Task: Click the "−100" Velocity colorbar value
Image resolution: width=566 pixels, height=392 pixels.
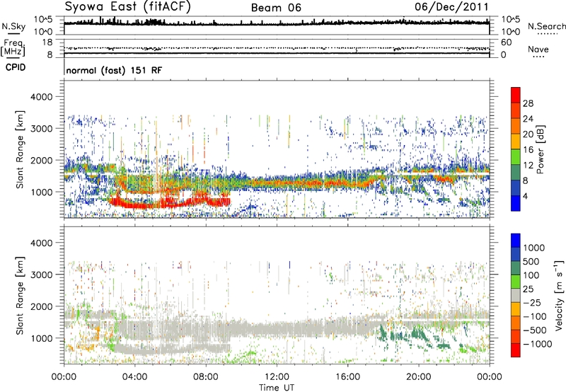Action: [x=534, y=316]
